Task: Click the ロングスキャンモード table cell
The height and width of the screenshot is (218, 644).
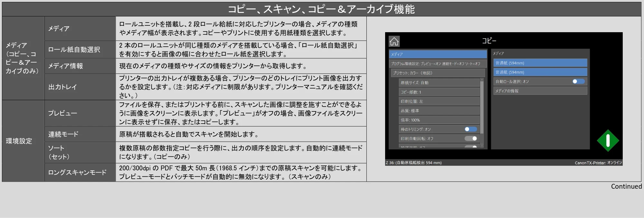Action: pos(80,172)
